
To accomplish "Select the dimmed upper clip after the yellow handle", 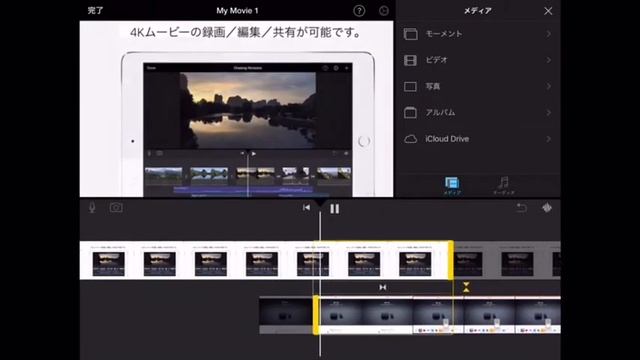I will click(507, 260).
